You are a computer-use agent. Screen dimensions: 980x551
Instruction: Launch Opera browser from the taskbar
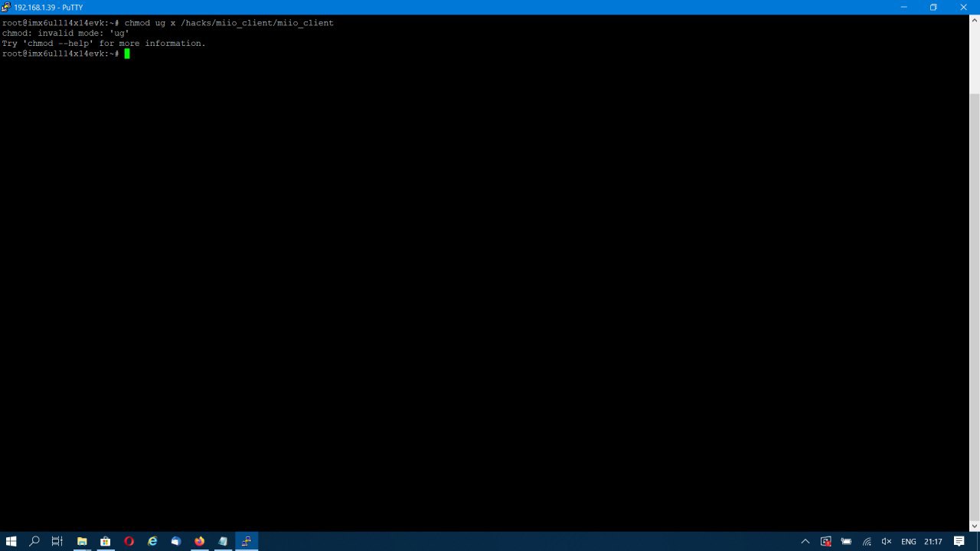(x=129, y=541)
